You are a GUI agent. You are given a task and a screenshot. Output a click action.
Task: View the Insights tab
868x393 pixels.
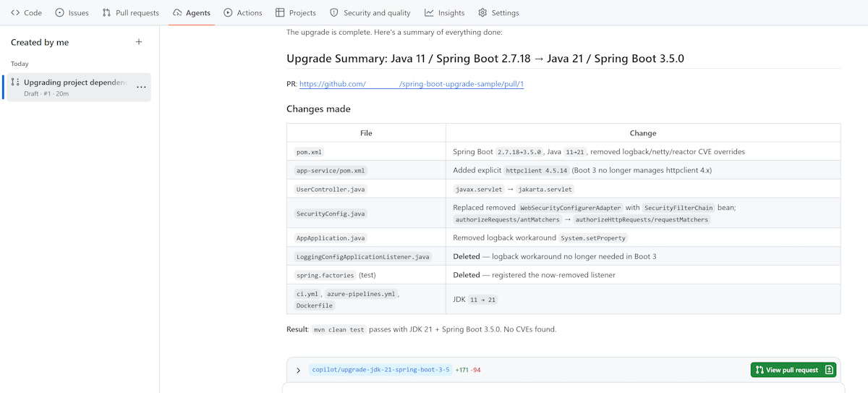[x=445, y=13]
